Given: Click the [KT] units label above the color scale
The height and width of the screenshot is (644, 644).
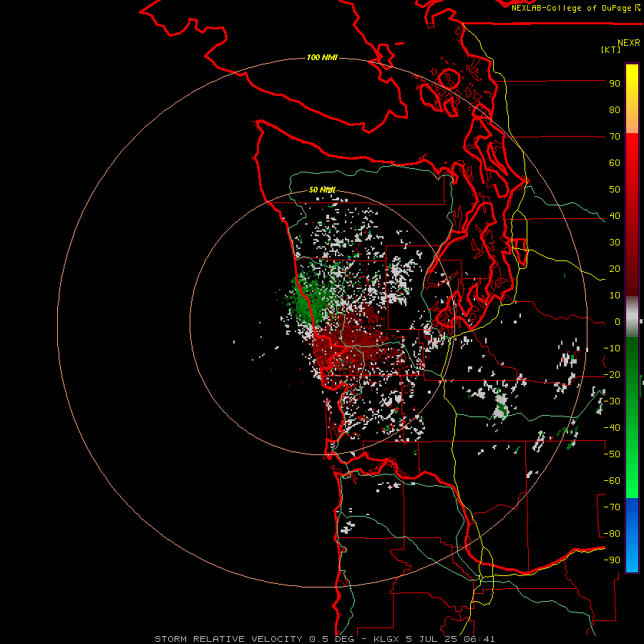Looking at the screenshot, I should pyautogui.click(x=611, y=49).
